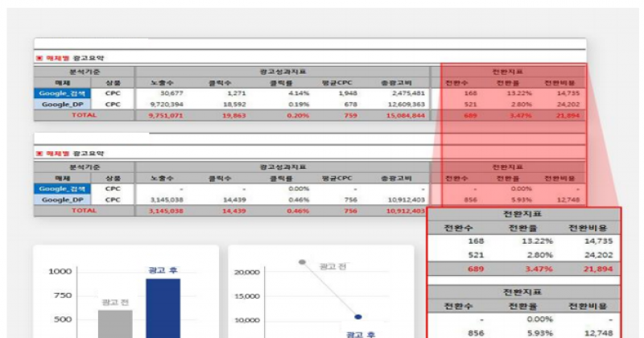644x338 pixels.
Task: Select the Google_DP cell in the lower table
Action: [62, 199]
